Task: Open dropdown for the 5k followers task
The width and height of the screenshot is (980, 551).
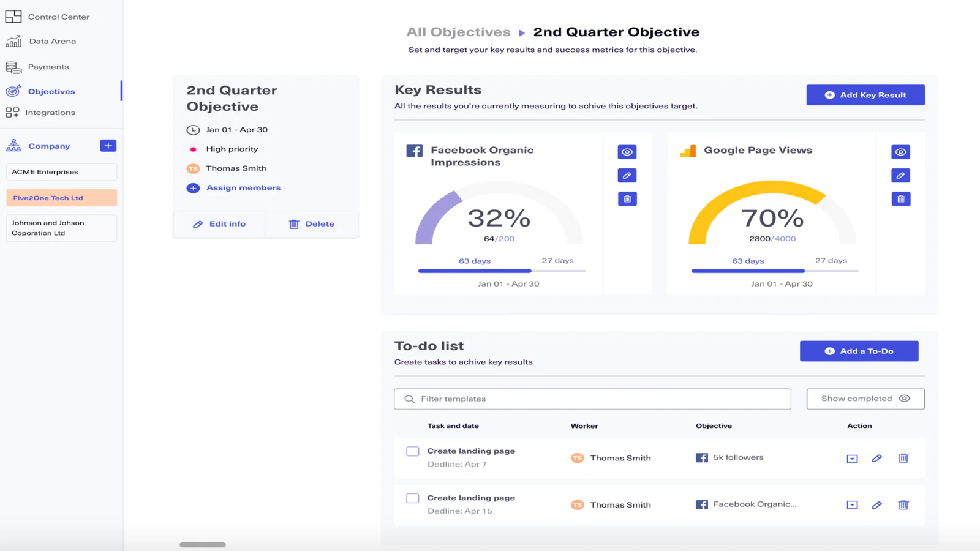Action: 852,459
